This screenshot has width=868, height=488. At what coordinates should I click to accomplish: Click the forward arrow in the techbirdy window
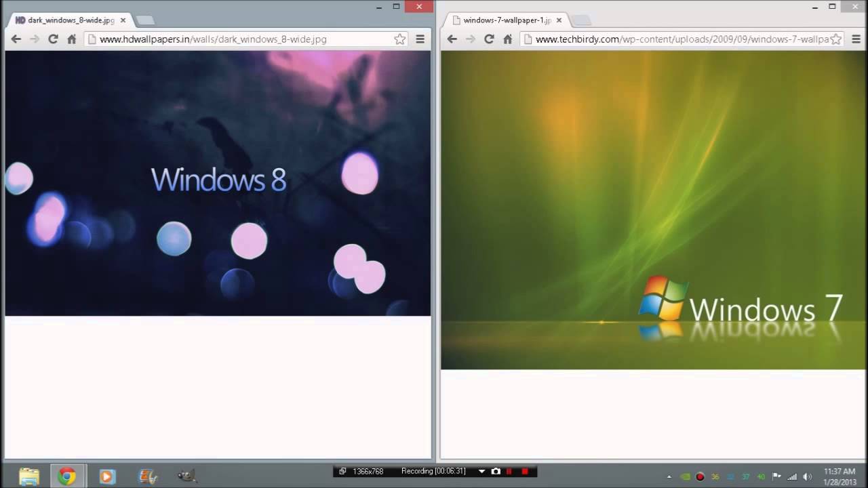(471, 39)
